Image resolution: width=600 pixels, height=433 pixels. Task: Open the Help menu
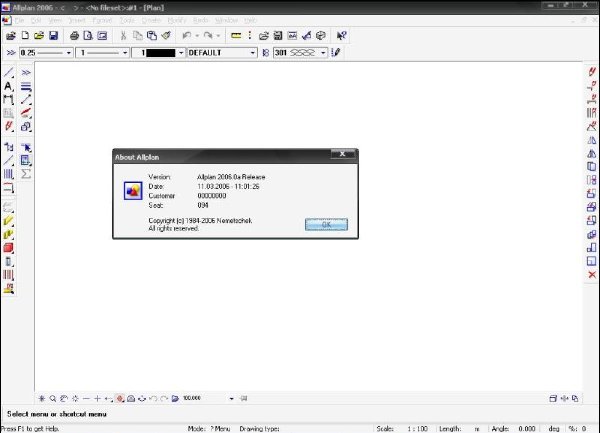click(x=251, y=20)
